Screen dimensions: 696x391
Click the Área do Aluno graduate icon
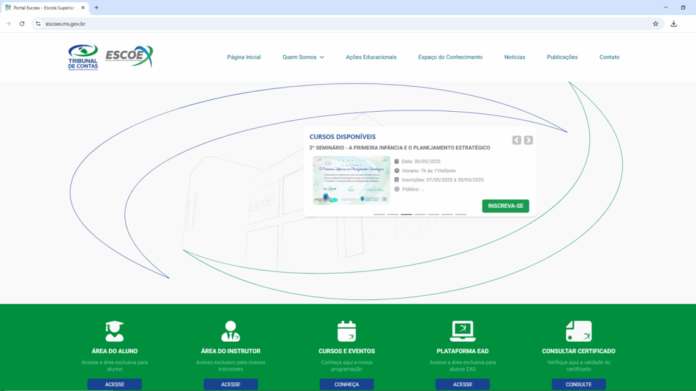point(114,331)
